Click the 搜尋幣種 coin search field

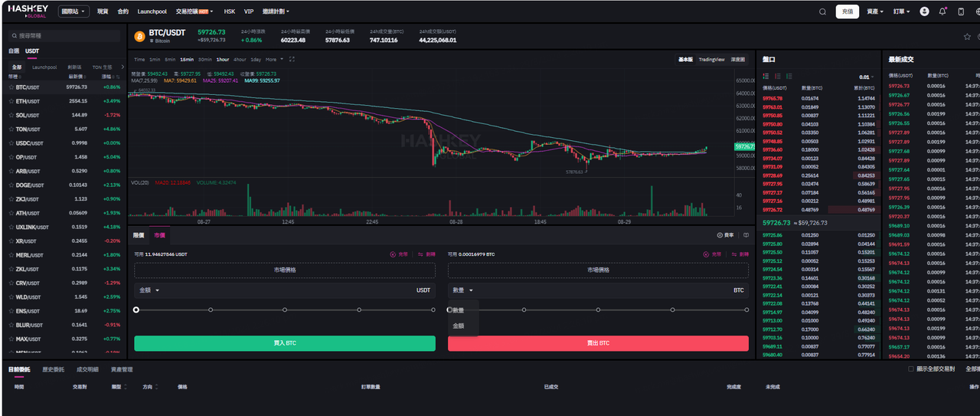click(64, 35)
